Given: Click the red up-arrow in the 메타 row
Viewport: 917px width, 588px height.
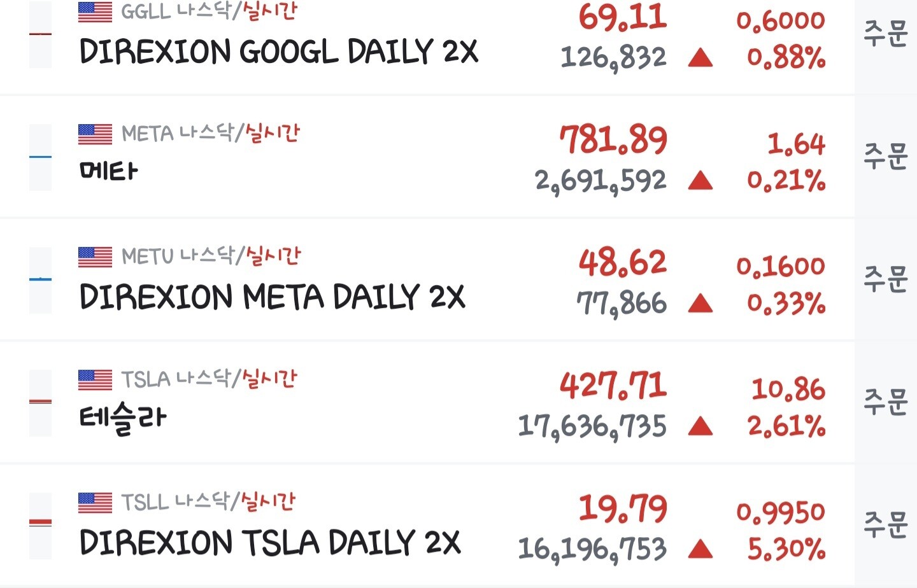Looking at the screenshot, I should pyautogui.click(x=700, y=181).
